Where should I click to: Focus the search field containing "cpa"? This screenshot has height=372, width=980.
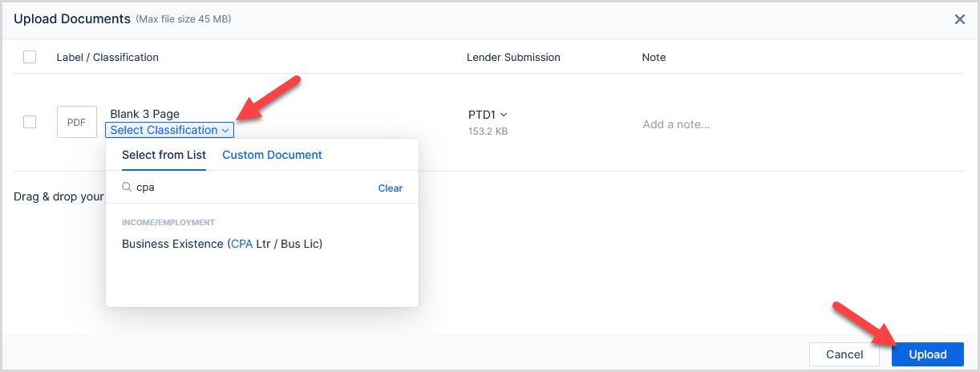point(249,188)
